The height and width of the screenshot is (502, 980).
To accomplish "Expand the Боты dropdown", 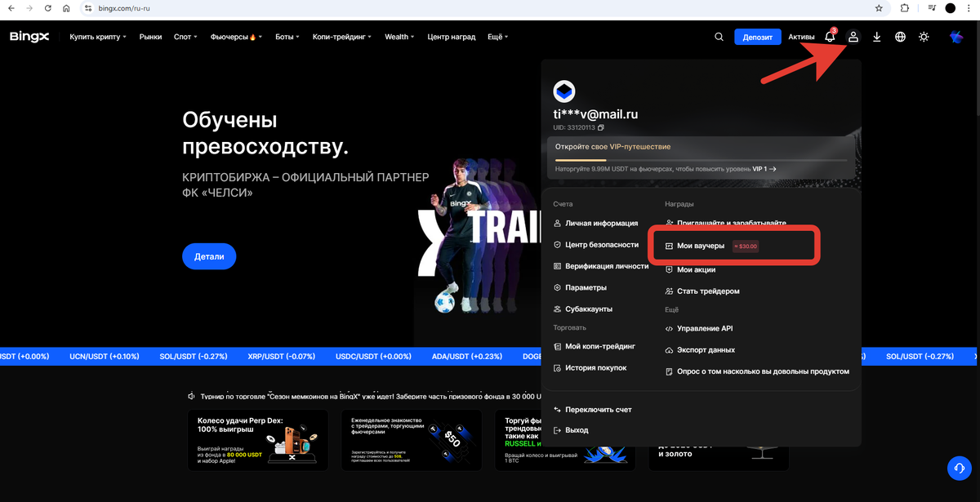I will click(x=287, y=37).
